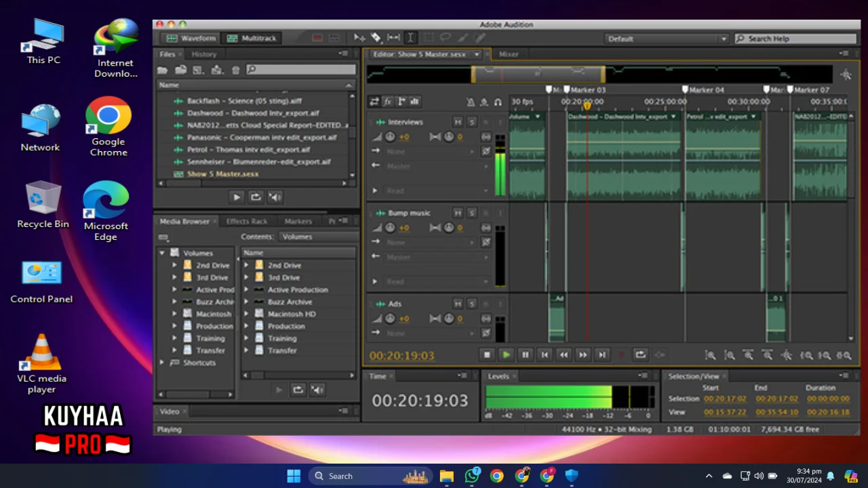Solo the Ads track

[x=472, y=304]
